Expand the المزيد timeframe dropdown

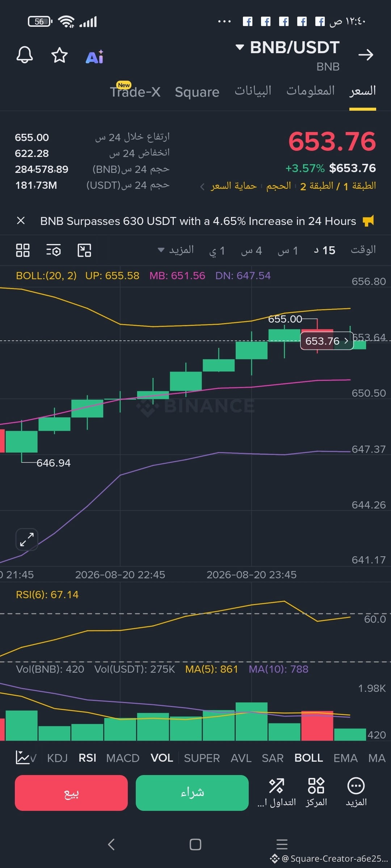coord(176,250)
